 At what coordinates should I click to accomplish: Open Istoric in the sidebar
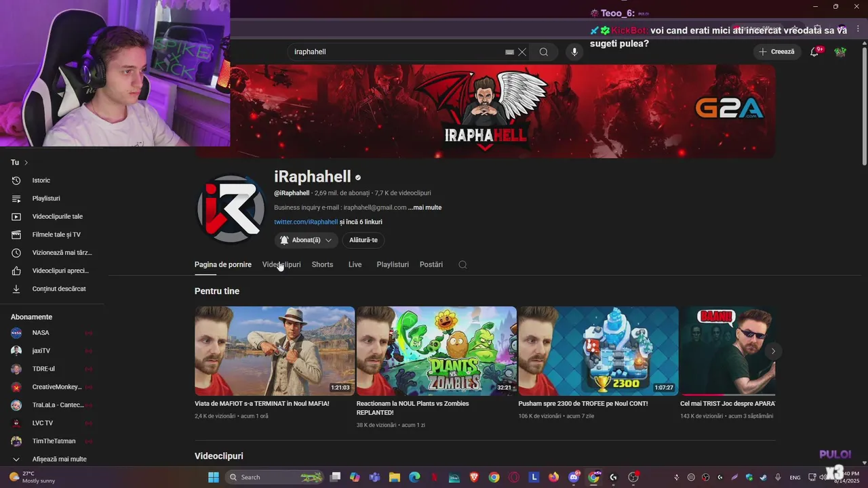point(52,180)
